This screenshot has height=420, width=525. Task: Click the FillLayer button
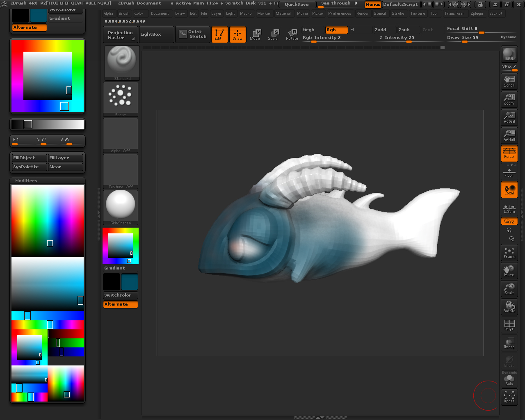(66, 158)
